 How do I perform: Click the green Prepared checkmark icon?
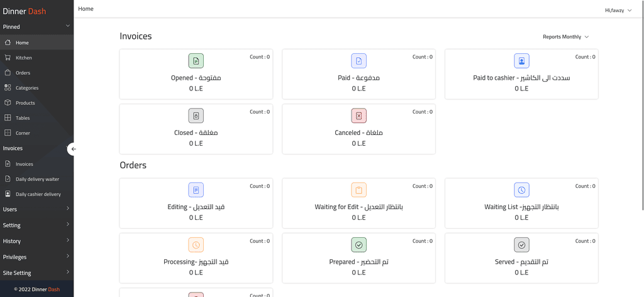tap(358, 245)
